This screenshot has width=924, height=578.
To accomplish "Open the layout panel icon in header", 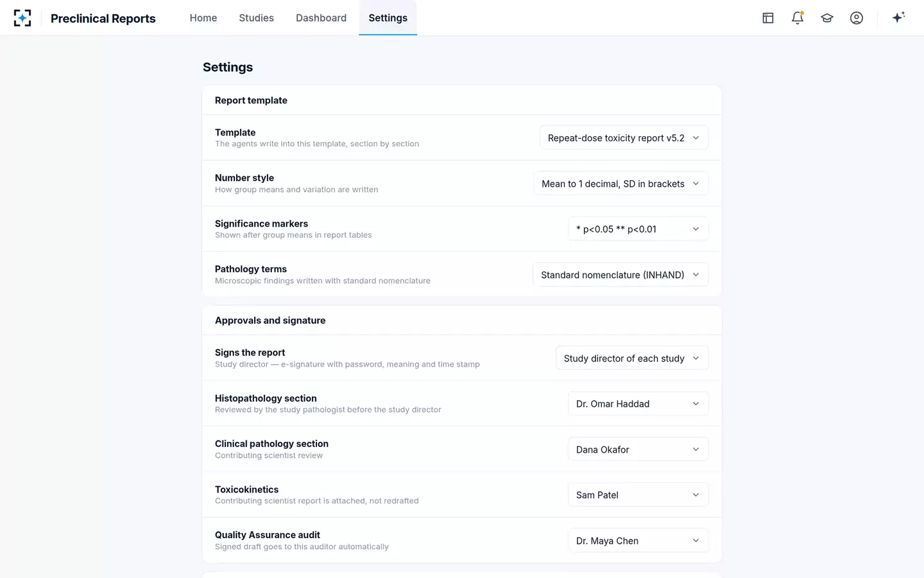I will (768, 18).
